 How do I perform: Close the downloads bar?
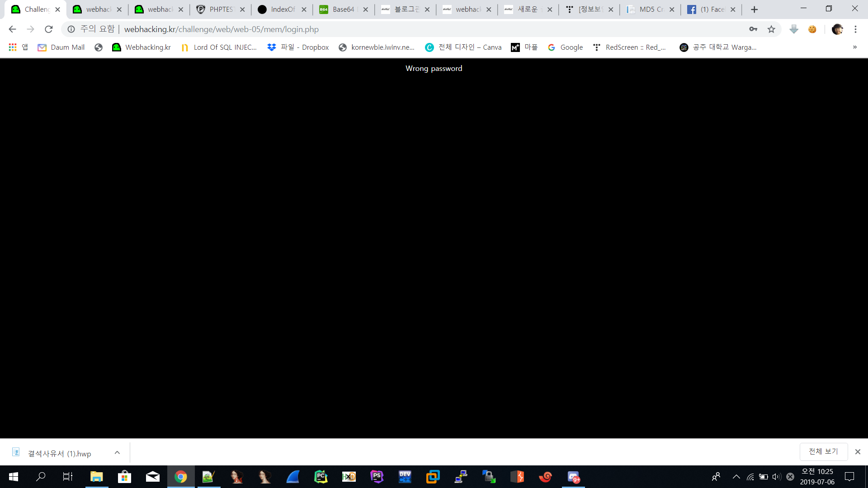tap(858, 451)
